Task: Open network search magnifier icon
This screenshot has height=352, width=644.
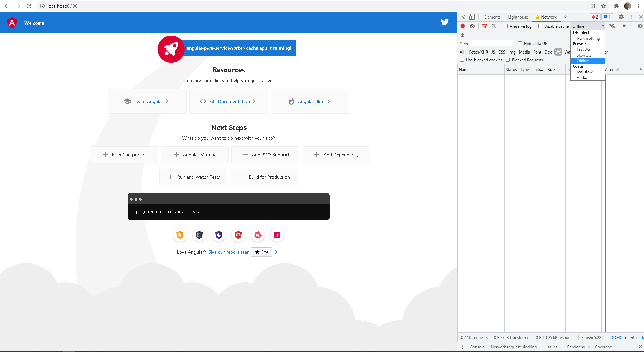Action: pyautogui.click(x=494, y=26)
